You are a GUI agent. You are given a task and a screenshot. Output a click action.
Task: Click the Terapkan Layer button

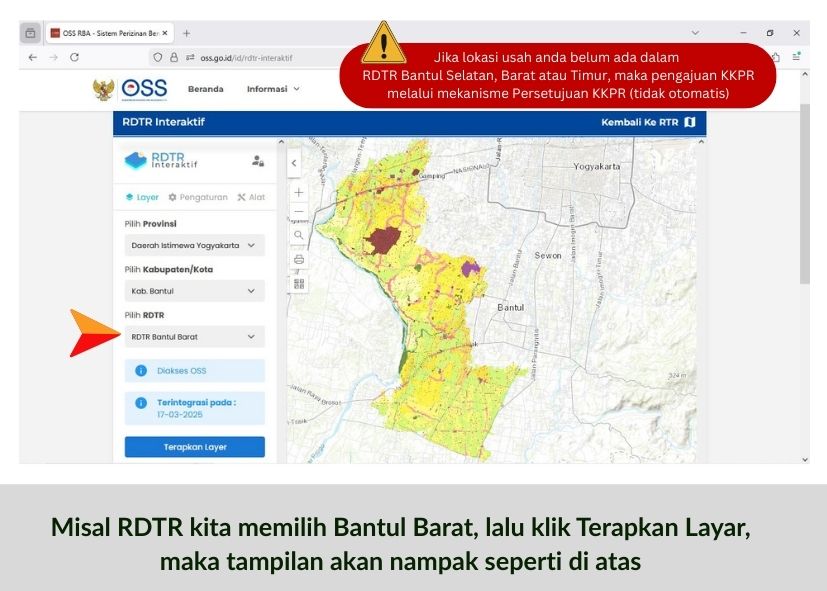(x=195, y=447)
